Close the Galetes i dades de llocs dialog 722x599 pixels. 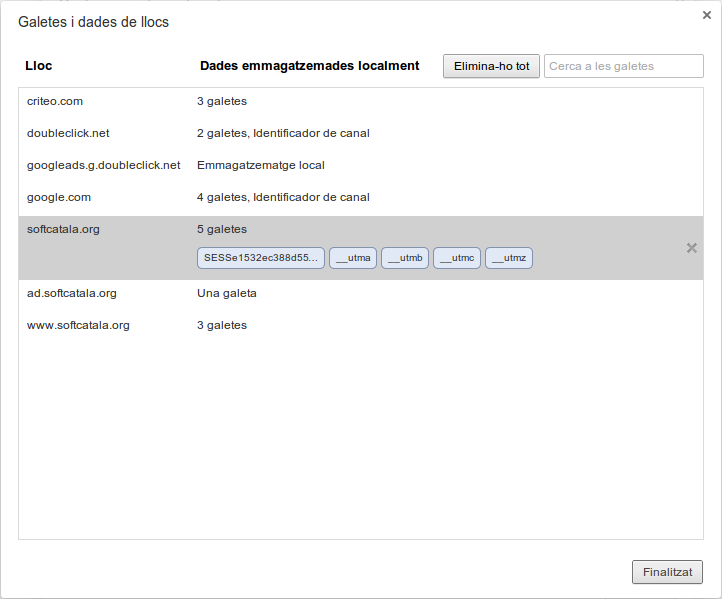707,15
